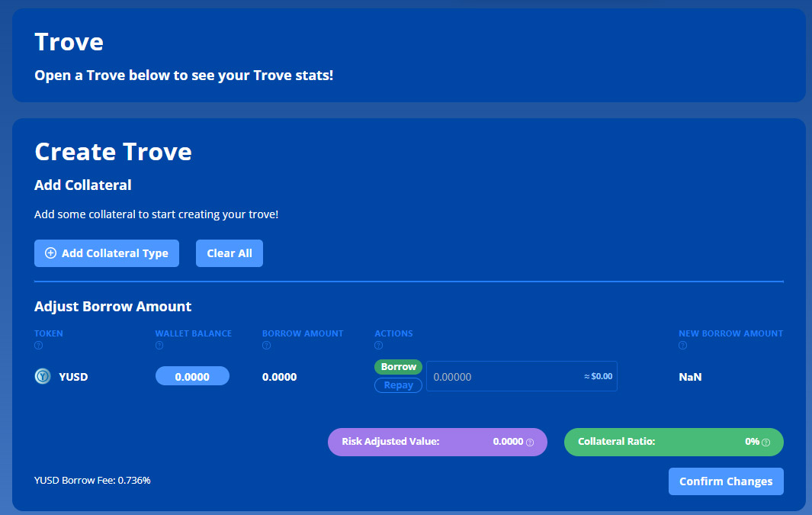
Task: Click the Clear All button
Action: (x=229, y=253)
